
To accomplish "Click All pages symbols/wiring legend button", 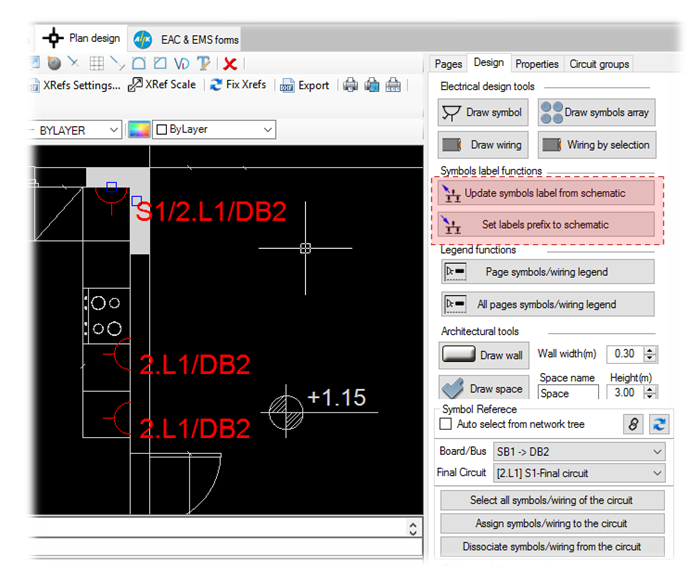I will click(548, 304).
